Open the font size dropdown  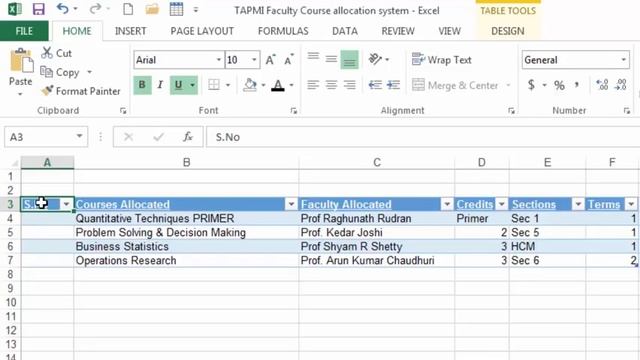click(x=254, y=60)
